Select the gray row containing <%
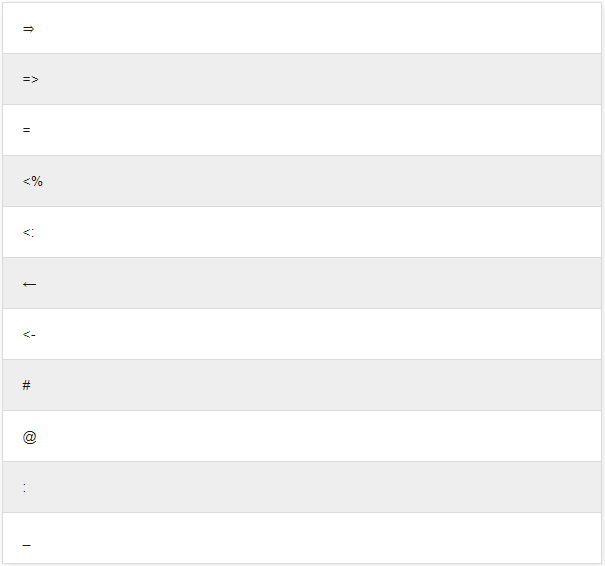Image resolution: width=605 pixels, height=566 pixels. pos(302,181)
